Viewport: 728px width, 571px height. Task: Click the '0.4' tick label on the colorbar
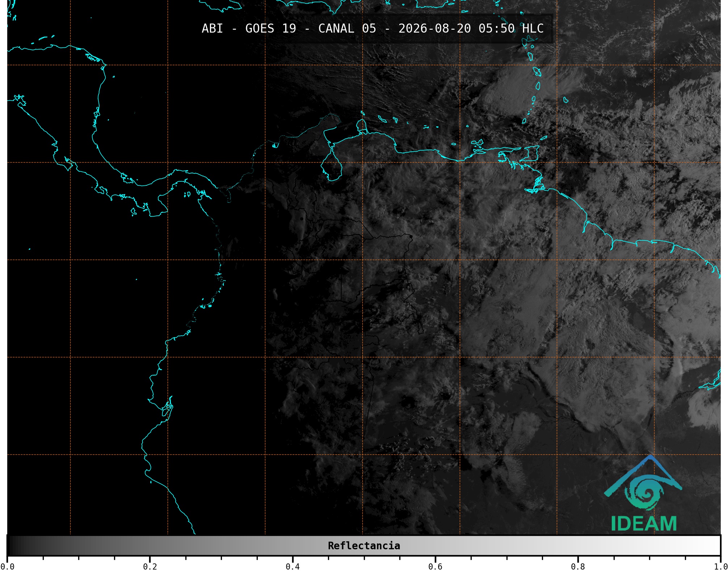(293, 566)
